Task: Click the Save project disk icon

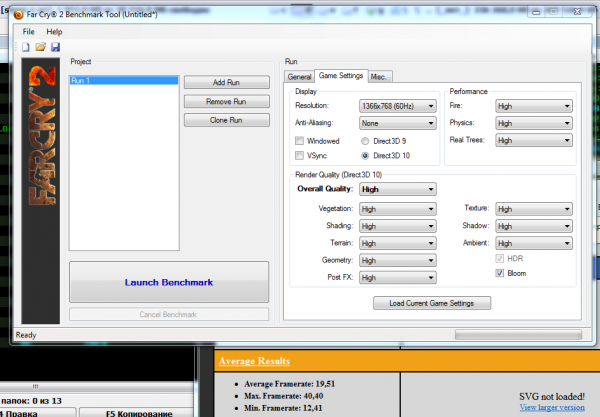Action: coord(55,47)
